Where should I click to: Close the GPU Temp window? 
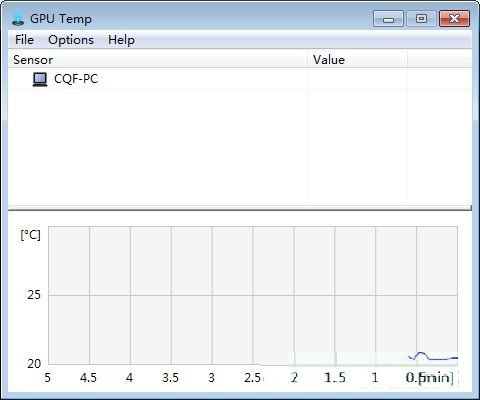click(x=455, y=19)
